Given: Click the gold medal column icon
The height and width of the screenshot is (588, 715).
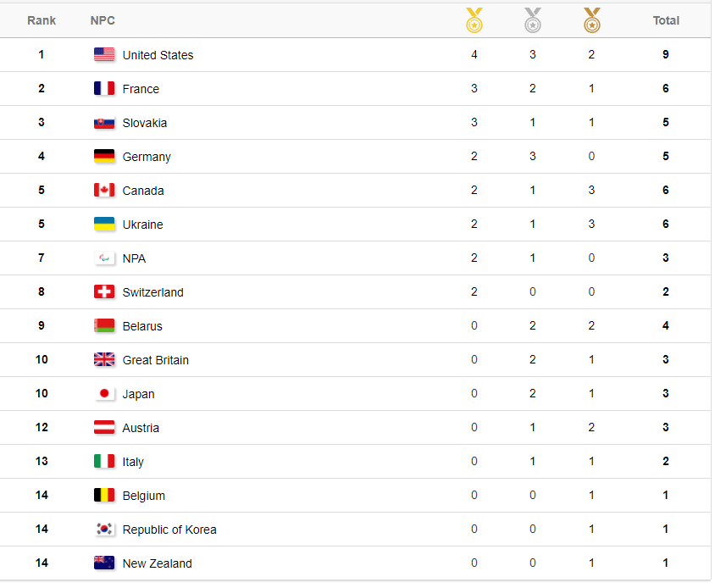Looking at the screenshot, I should pyautogui.click(x=474, y=20).
